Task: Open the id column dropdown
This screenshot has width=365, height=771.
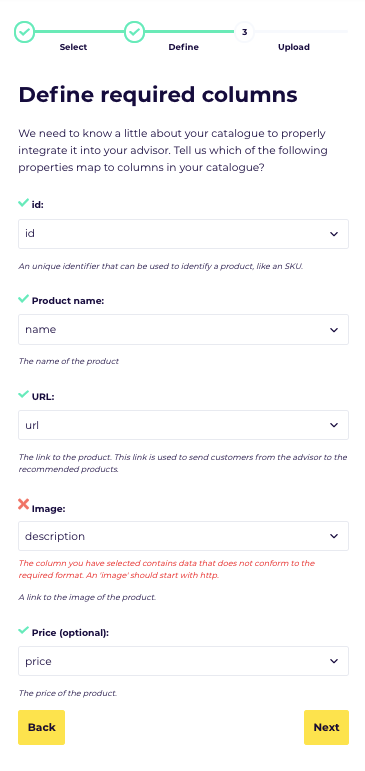Action: (183, 234)
